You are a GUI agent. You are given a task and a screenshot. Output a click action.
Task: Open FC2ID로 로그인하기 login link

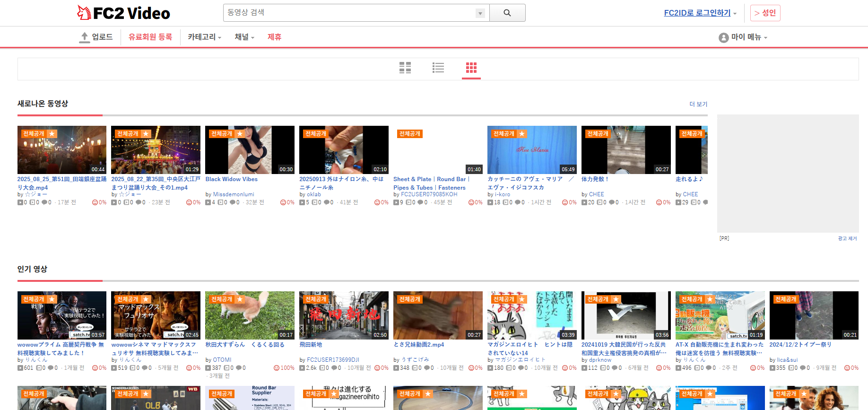pos(697,13)
